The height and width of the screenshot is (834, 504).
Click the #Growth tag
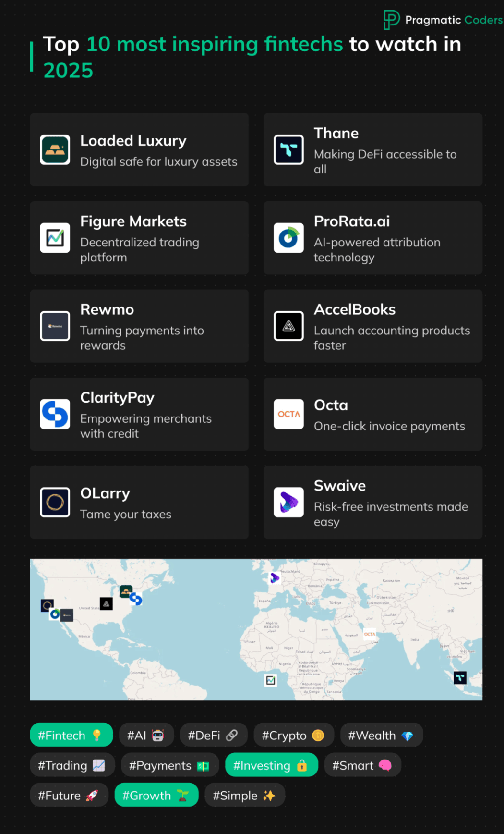[x=156, y=795]
